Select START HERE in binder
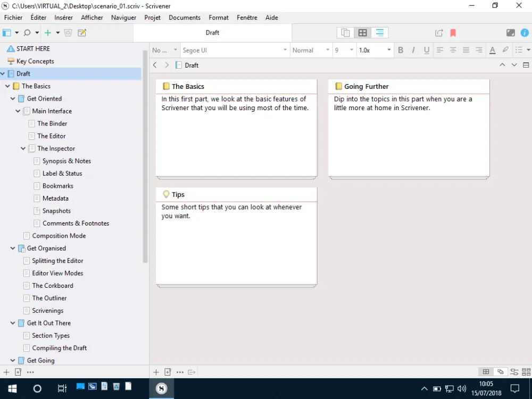Image resolution: width=532 pixels, height=399 pixels. [71, 49]
